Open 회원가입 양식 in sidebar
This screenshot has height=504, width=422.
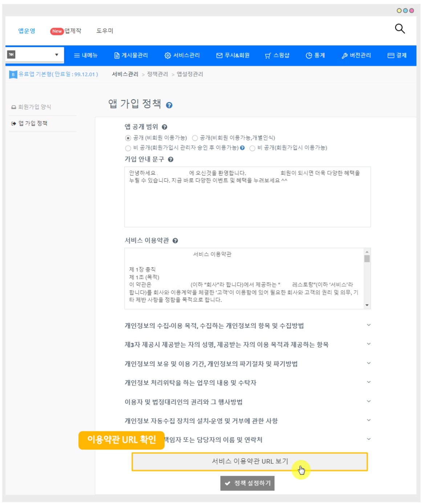[x=35, y=107]
